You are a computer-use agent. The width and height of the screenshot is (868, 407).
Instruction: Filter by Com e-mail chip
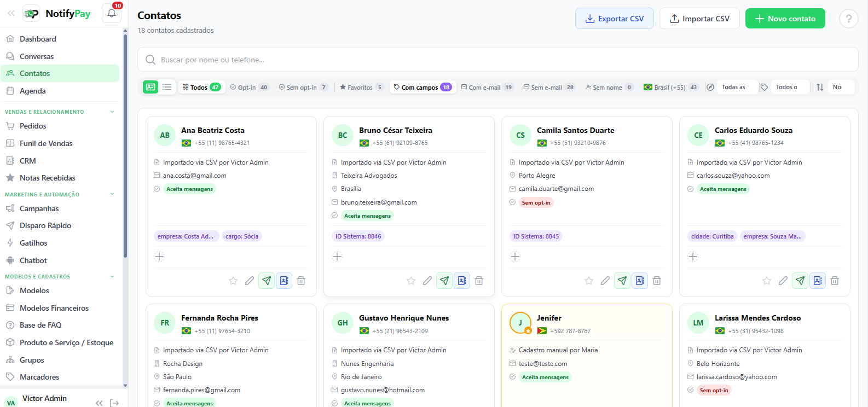(x=487, y=87)
